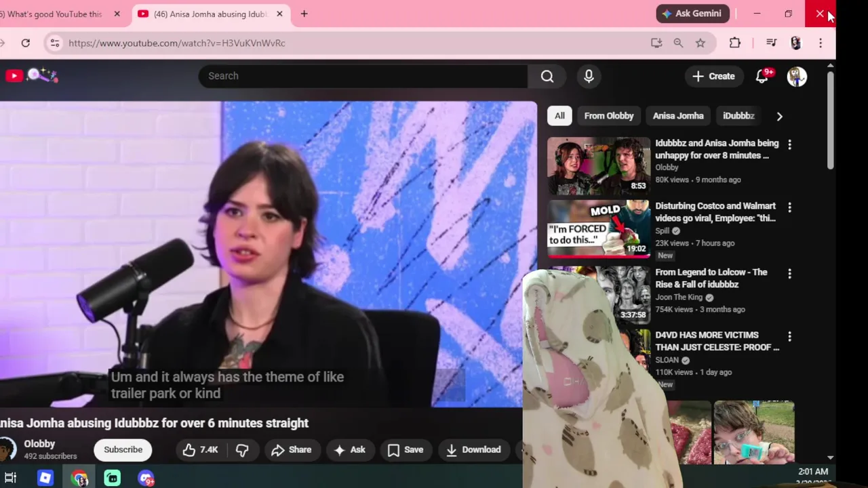Close the What's good YouTube tab

[x=117, y=14]
